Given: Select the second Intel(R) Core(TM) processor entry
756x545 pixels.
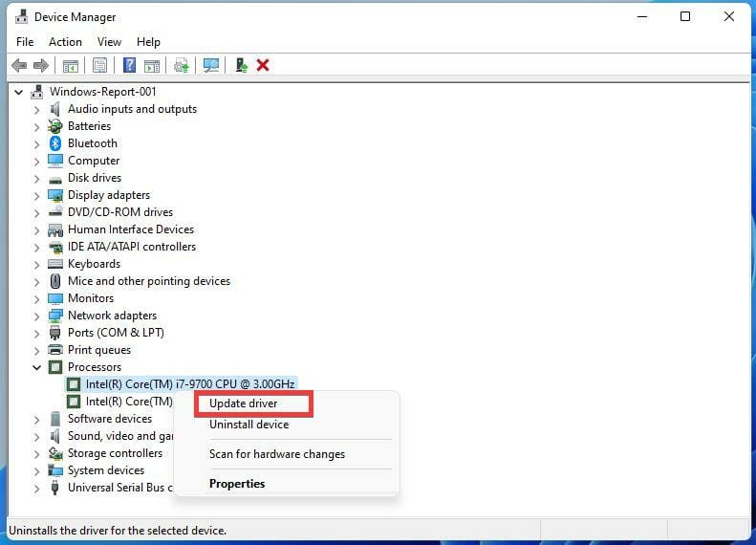Looking at the screenshot, I should [x=129, y=402].
